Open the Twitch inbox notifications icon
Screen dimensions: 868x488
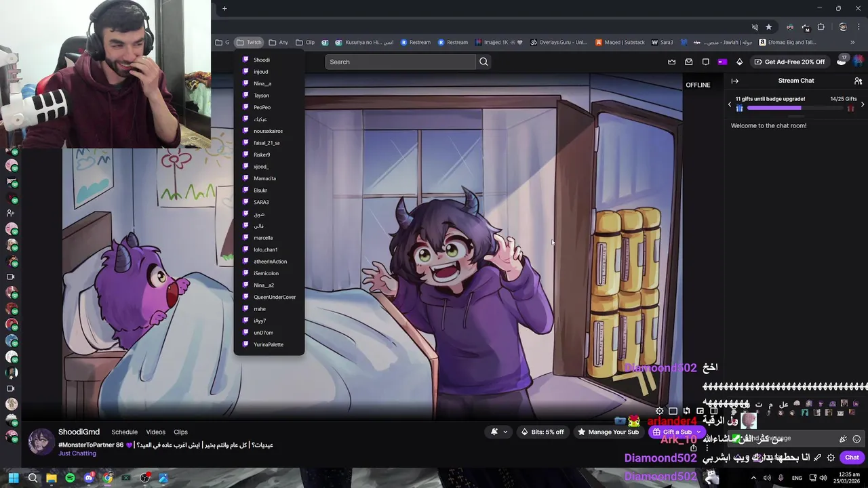tap(688, 62)
